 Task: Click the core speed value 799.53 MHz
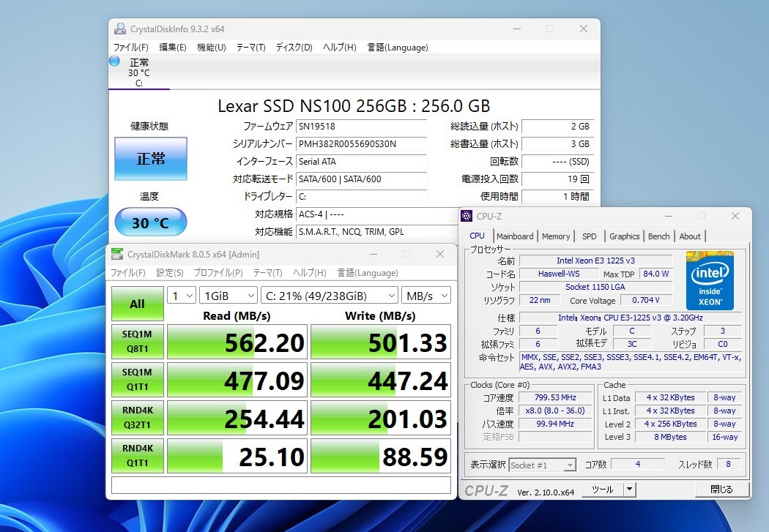pos(555,397)
